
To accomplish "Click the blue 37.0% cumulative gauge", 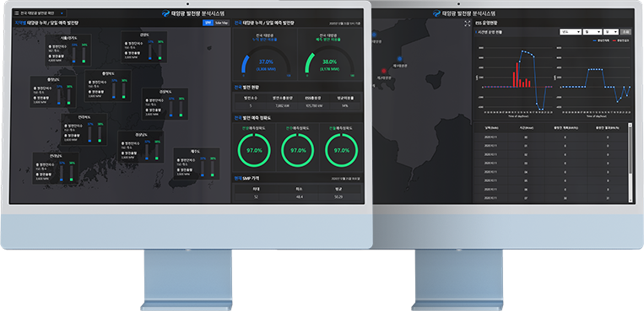I will tap(266, 61).
